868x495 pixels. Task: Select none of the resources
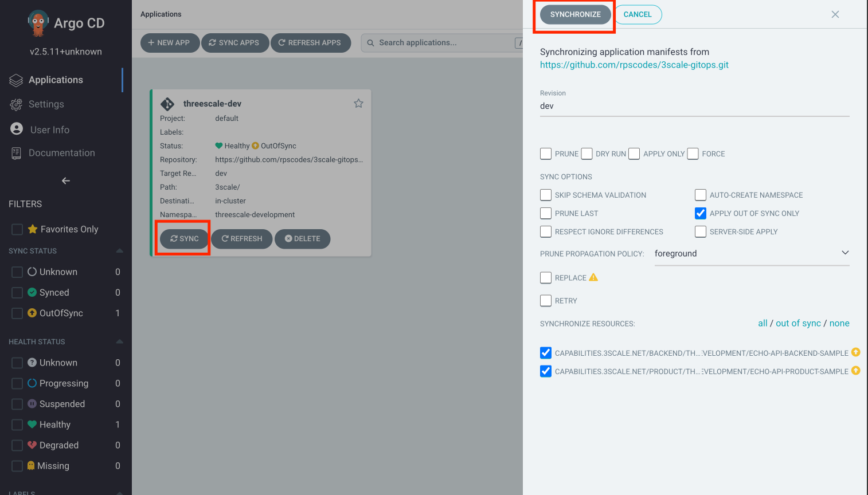tap(839, 323)
